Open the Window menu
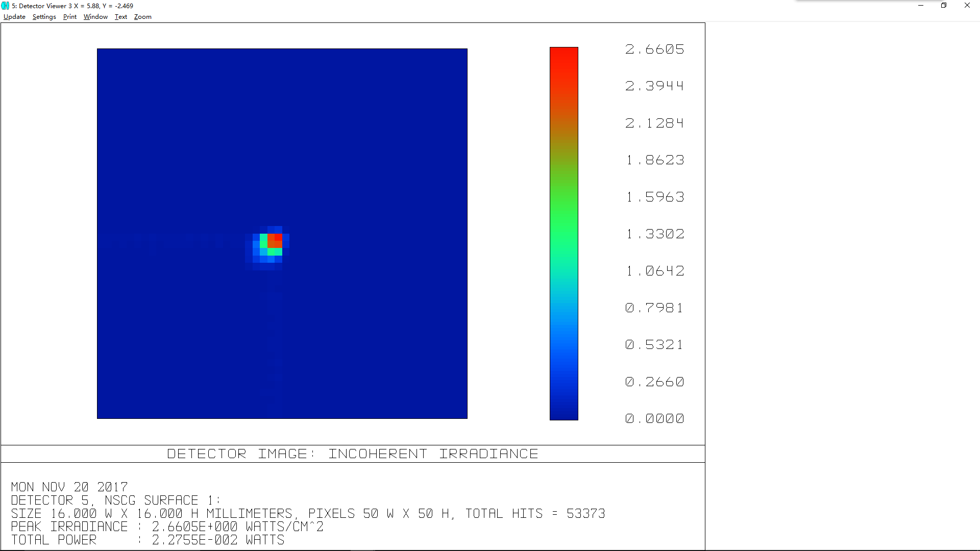 pyautogui.click(x=95, y=17)
